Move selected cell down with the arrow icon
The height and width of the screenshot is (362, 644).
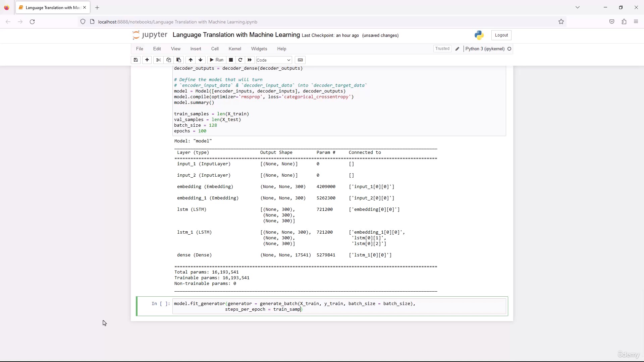[201, 60]
